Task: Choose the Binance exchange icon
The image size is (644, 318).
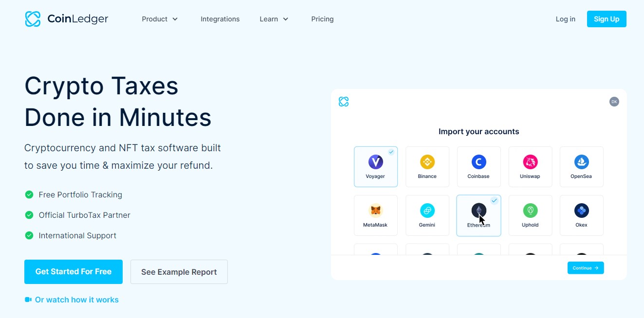Action: pos(427,161)
